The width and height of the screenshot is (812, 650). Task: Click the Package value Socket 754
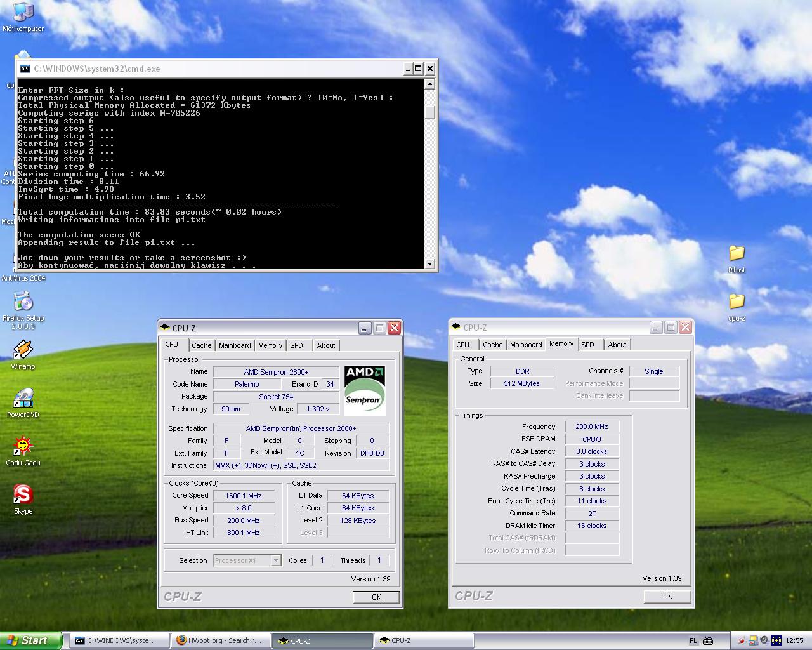tap(276, 397)
